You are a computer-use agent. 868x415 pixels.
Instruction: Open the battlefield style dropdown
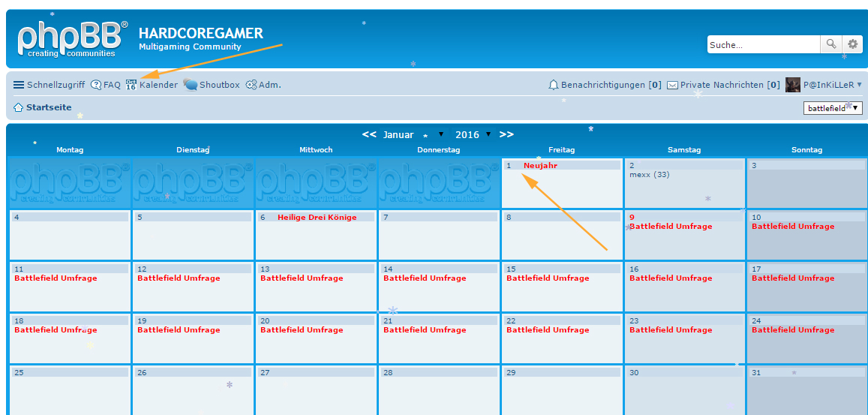[x=833, y=109]
